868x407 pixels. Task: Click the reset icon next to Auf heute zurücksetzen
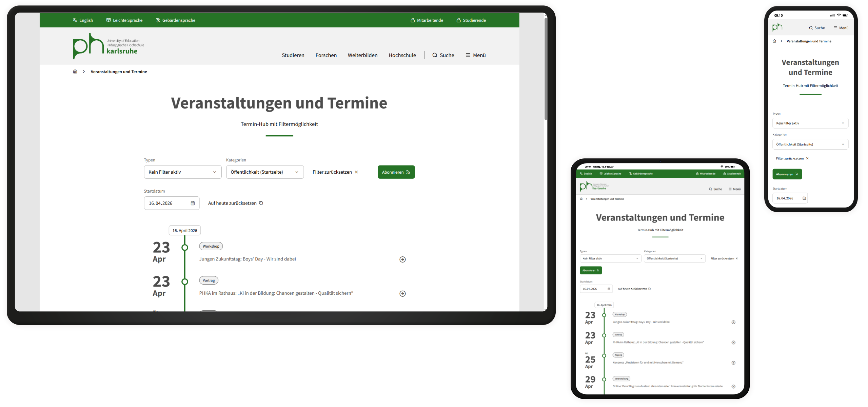(261, 203)
